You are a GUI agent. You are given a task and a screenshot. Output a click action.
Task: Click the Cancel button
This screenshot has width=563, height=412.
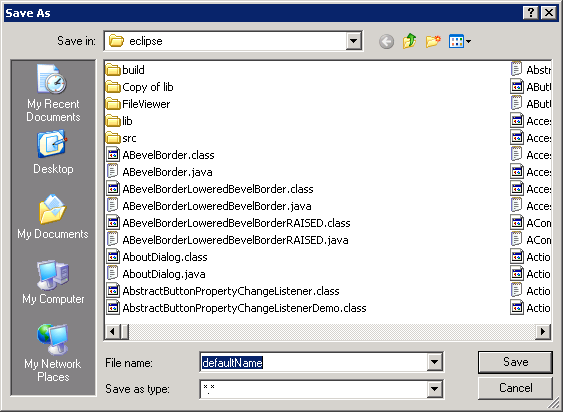coord(515,388)
